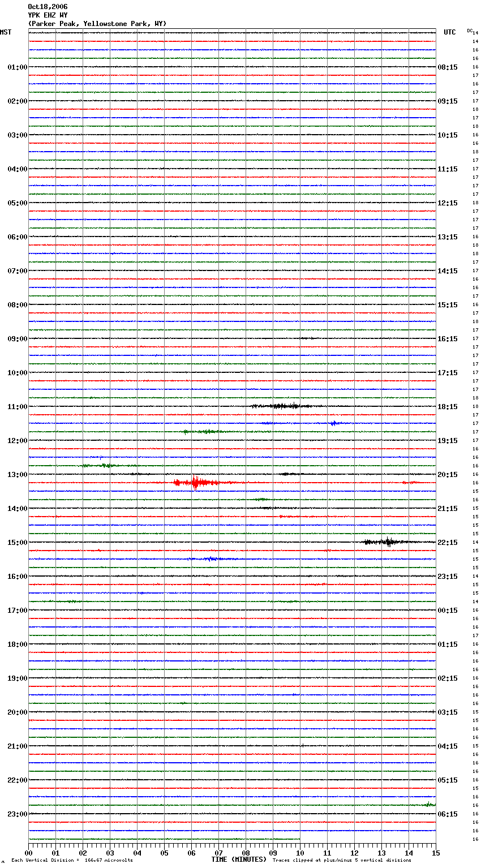Click the "15:15" UTC time label
This screenshot has width=481, height=868.
(448, 305)
